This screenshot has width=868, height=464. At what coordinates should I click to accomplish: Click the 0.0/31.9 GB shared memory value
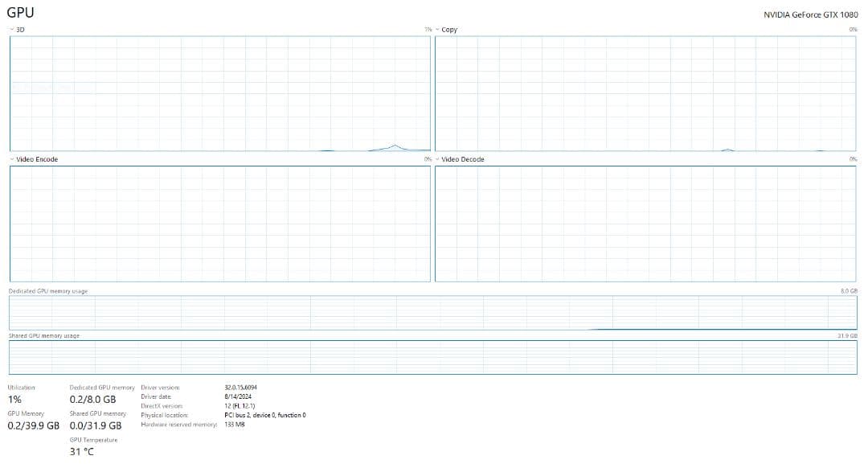click(96, 425)
